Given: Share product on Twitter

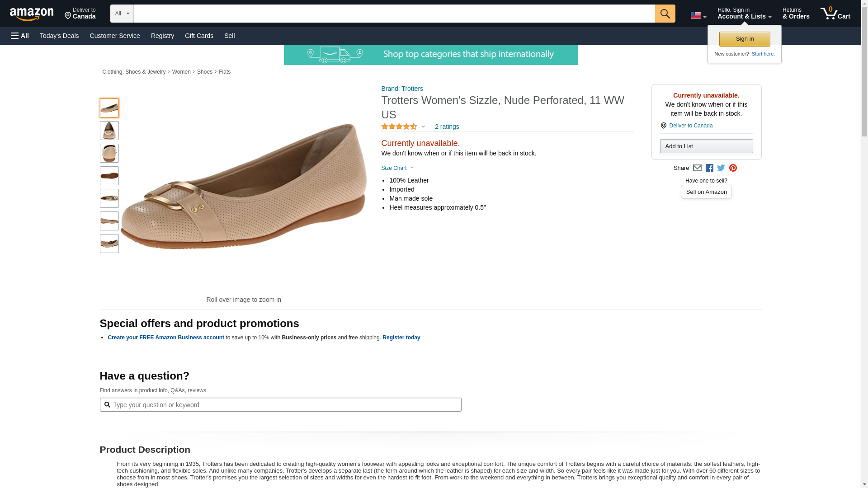Looking at the screenshot, I should coord(721,168).
